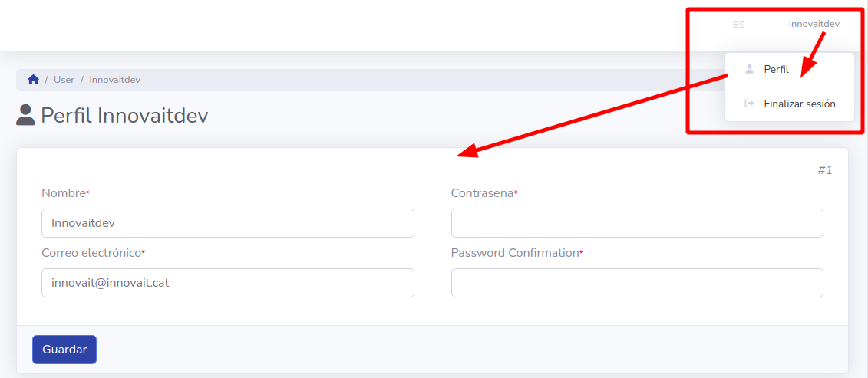Click the Innovaitdev breadcrumb entry
This screenshot has width=868, height=378.
114,80
